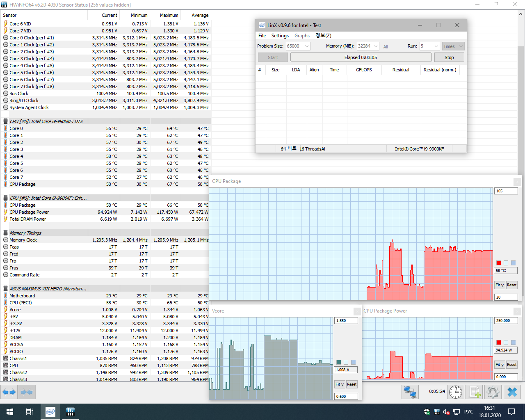Open the remote network monitors button in HWiNFO
This screenshot has width=525, height=420.
coord(410,392)
